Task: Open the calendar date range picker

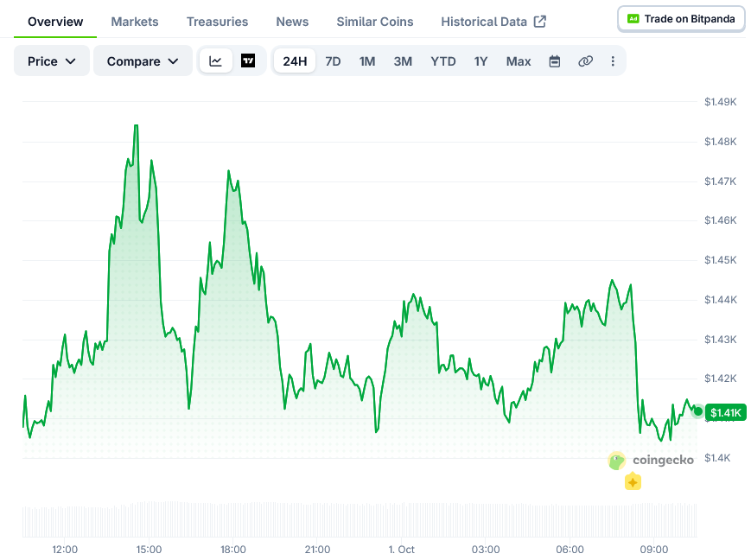Action: click(x=555, y=61)
